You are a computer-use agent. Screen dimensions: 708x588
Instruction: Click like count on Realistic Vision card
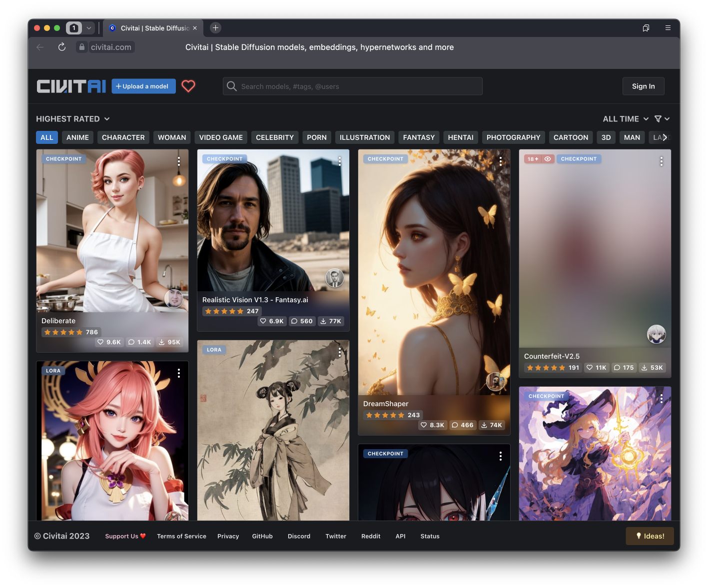[x=272, y=321]
